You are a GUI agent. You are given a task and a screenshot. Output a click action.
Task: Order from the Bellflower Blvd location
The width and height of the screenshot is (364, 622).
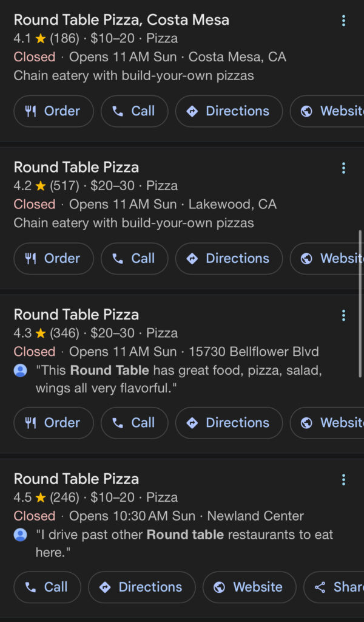pos(53,423)
